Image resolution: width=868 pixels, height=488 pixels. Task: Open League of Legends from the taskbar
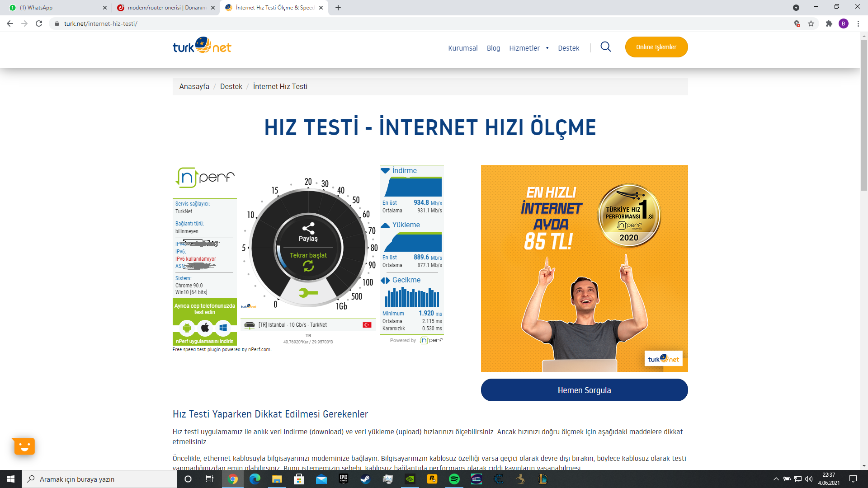tap(543, 479)
